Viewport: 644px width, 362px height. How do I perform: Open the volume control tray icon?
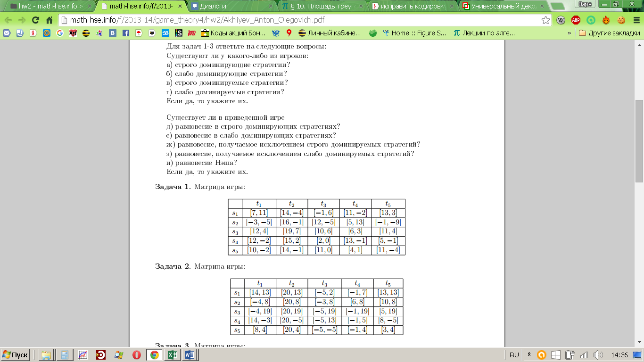coord(598,354)
